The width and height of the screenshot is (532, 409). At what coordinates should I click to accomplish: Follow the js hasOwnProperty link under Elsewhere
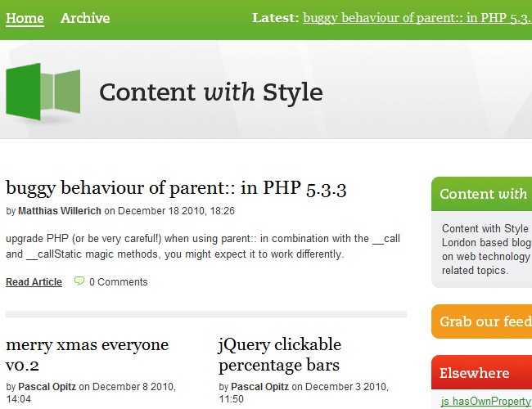click(486, 401)
